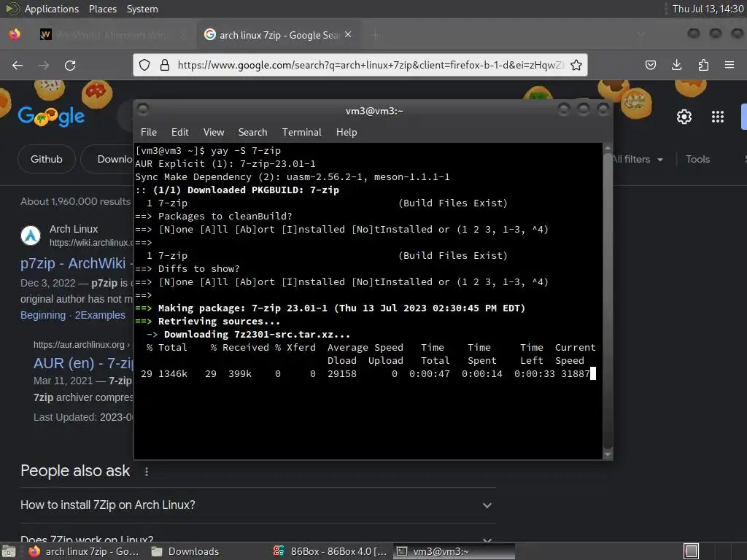
Task: Follow the Beginning sitelink
Action: pos(43,315)
